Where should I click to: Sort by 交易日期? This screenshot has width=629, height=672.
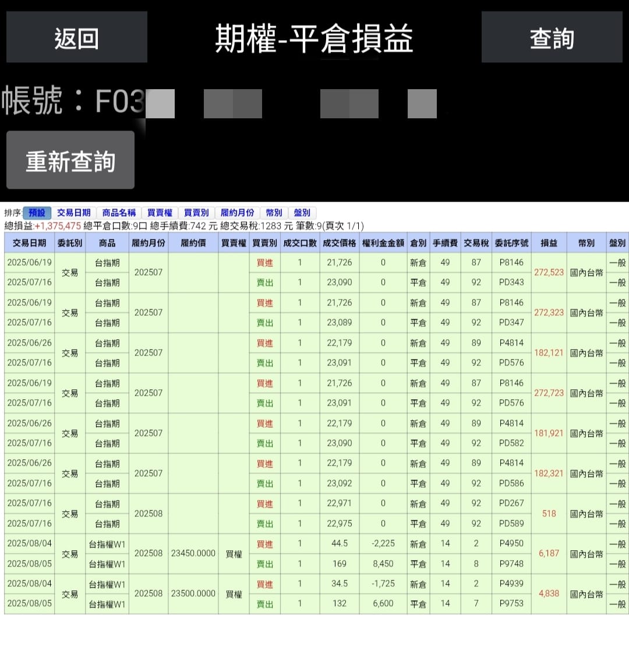[x=73, y=213]
